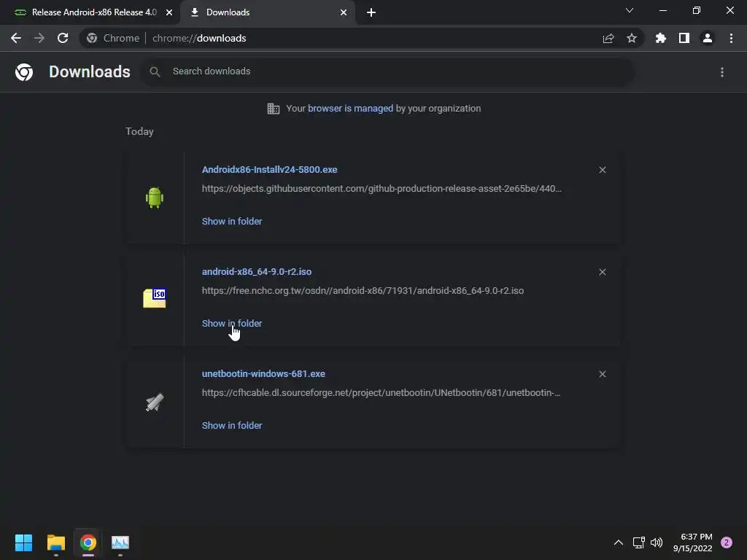
Task: Click the Chrome site info chip
Action: click(x=113, y=38)
